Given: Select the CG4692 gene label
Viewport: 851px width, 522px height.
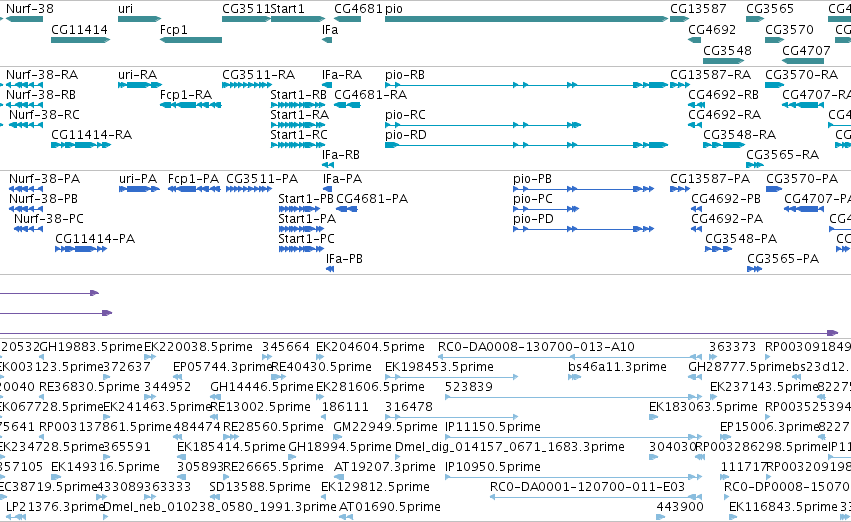Looking at the screenshot, I should click(712, 29).
